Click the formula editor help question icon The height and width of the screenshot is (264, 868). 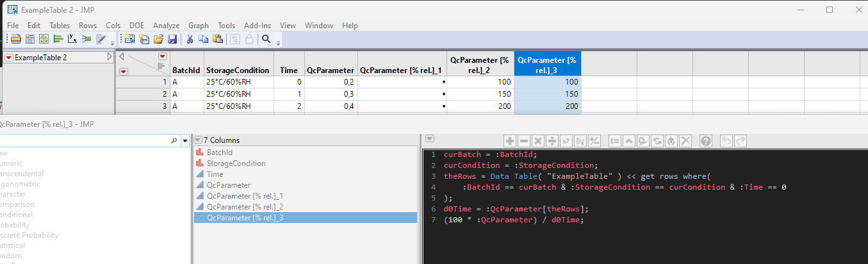(706, 140)
